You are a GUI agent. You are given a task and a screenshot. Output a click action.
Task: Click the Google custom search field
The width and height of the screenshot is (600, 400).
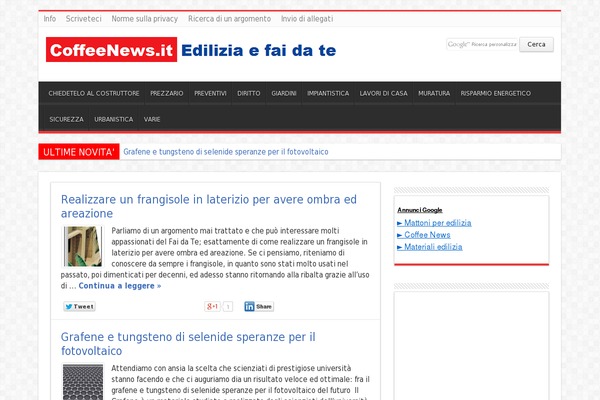point(482,44)
